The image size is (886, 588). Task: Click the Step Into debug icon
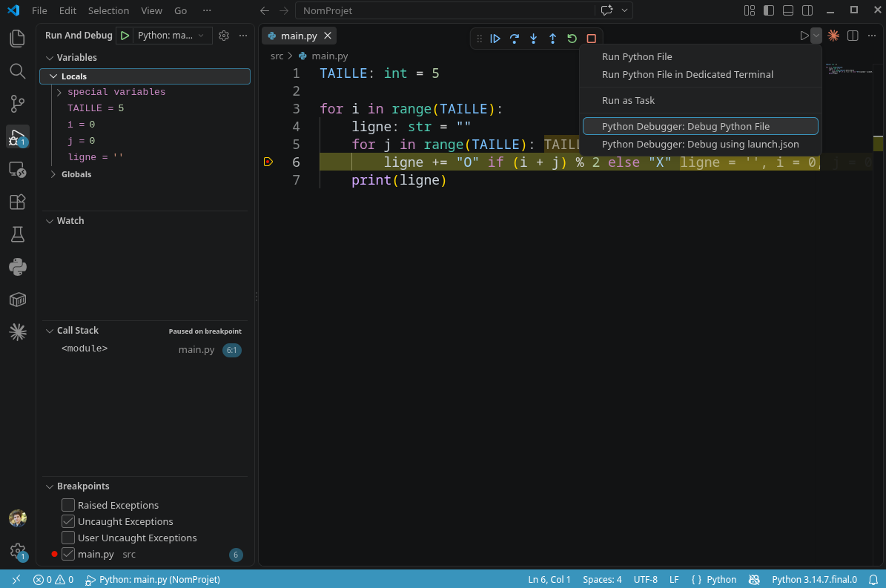533,39
